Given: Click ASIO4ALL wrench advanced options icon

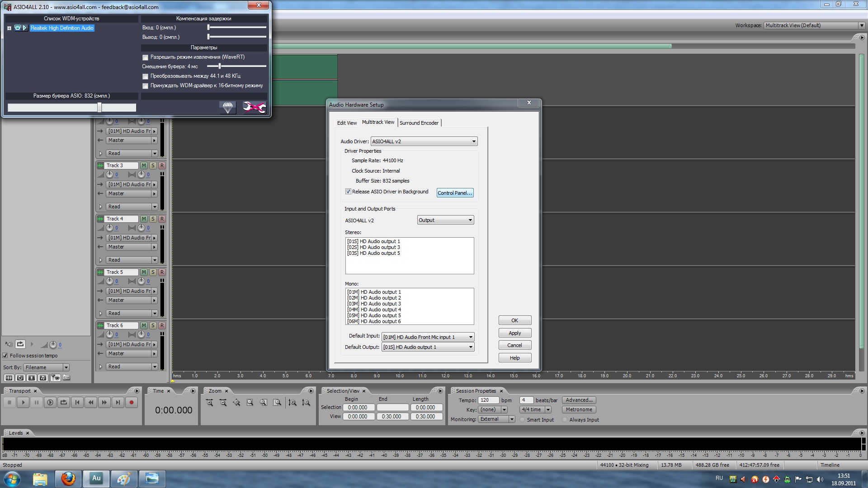Looking at the screenshot, I should pyautogui.click(x=254, y=107).
